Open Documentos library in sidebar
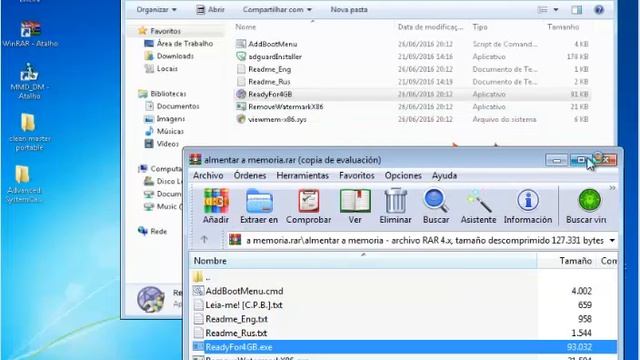640x360 pixels. click(172, 106)
